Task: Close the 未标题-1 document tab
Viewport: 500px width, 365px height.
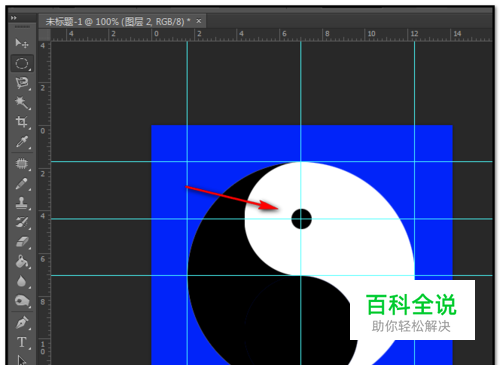Action: (199, 21)
